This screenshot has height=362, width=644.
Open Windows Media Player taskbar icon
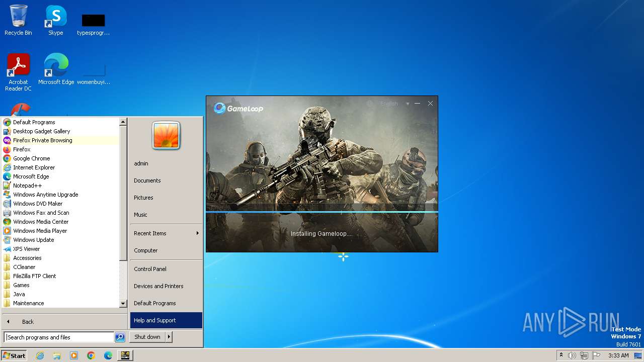pyautogui.click(x=74, y=355)
